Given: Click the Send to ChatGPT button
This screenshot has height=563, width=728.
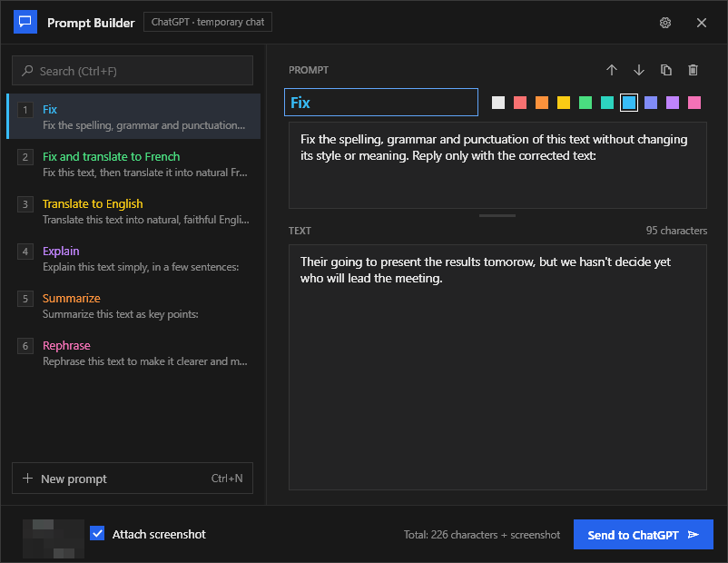Looking at the screenshot, I should [x=643, y=535].
